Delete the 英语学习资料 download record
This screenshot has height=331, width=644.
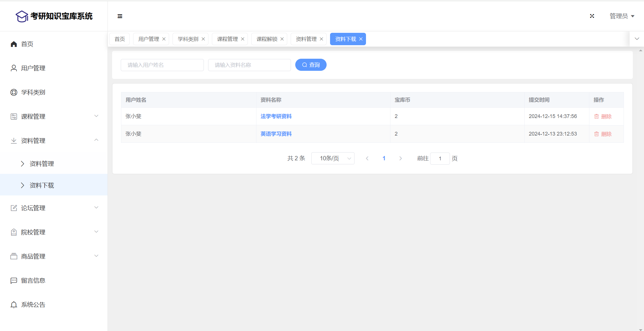[x=603, y=134]
